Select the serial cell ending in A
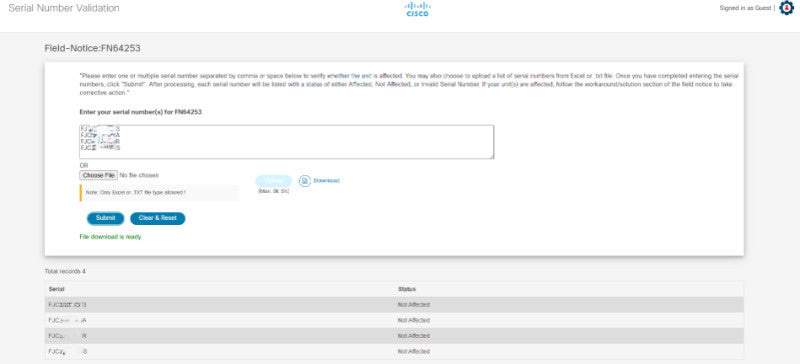Image resolution: width=800 pixels, height=364 pixels. point(67,321)
